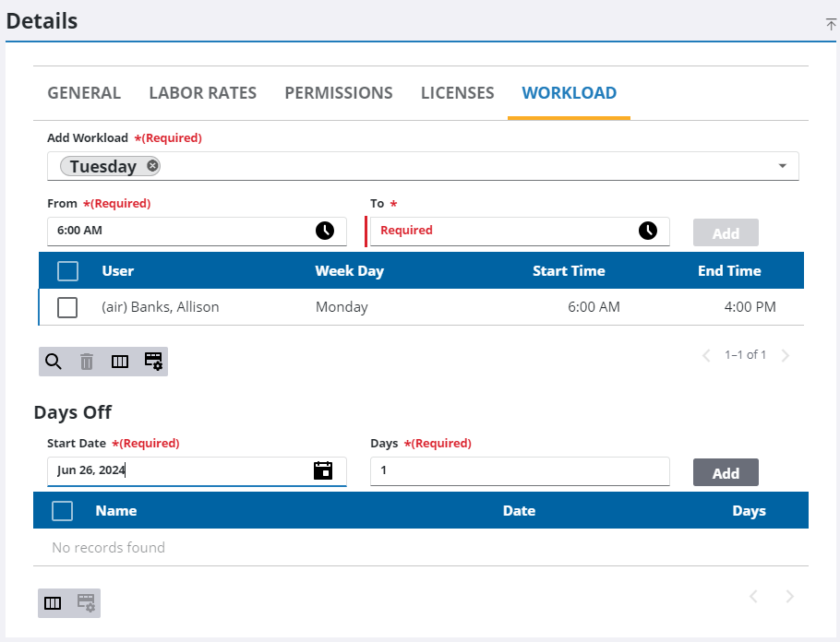Open column chooser icon under workload table

[x=120, y=362]
